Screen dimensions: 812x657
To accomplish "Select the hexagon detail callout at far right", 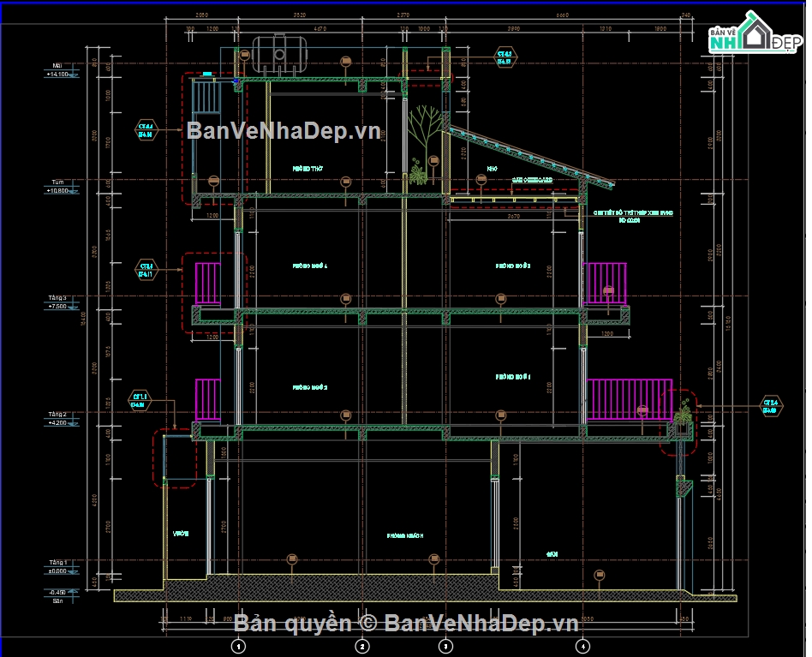I will pos(770,405).
